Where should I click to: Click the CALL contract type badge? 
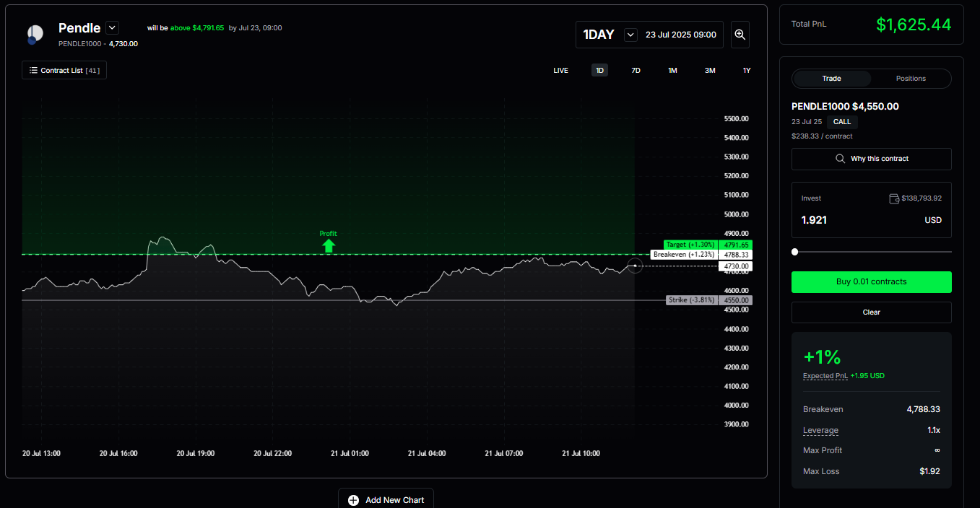[x=842, y=121]
